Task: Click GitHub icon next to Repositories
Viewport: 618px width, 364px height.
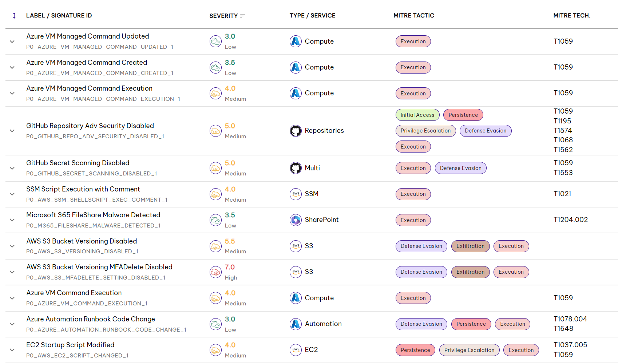Action: point(296,131)
